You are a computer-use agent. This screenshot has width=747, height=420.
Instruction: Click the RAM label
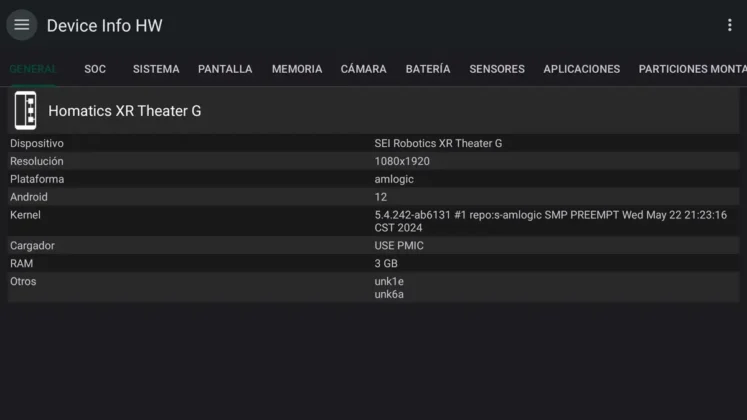pos(21,263)
